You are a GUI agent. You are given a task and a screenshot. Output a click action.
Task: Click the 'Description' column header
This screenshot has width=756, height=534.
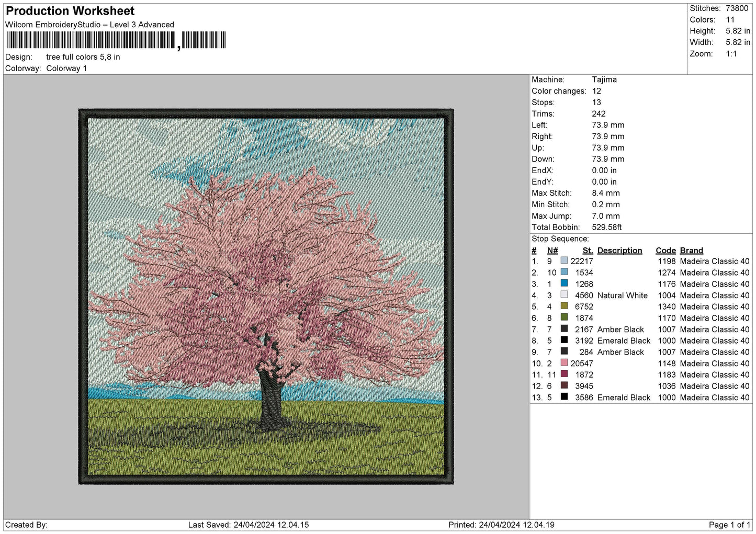tap(620, 251)
